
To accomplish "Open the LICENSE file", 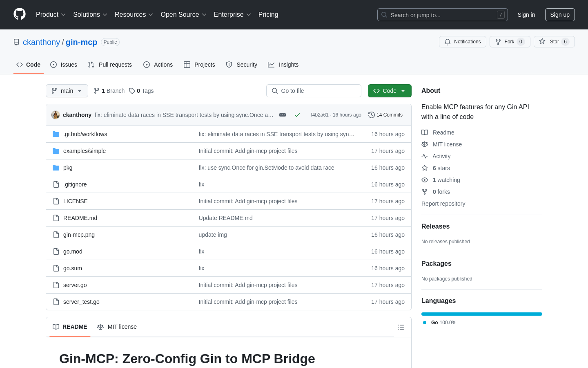I will (76, 201).
